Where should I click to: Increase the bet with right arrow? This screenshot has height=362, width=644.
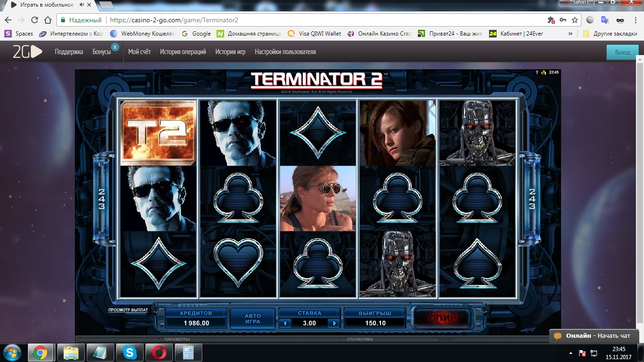click(334, 323)
